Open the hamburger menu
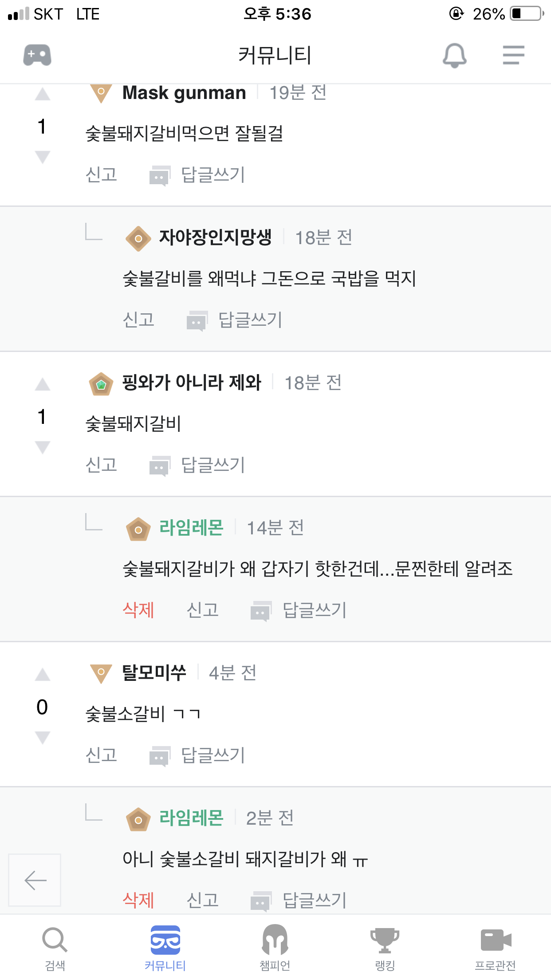The width and height of the screenshot is (551, 980). 513,55
